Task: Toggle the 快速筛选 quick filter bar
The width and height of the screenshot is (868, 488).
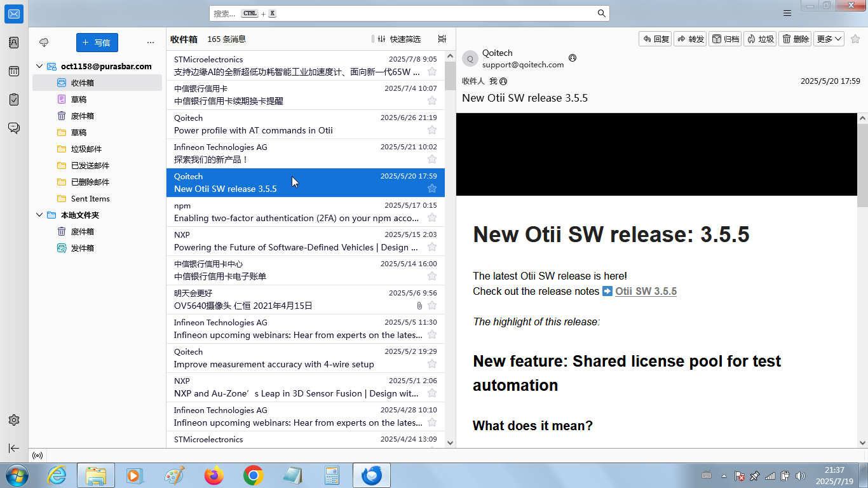Action: (x=399, y=39)
